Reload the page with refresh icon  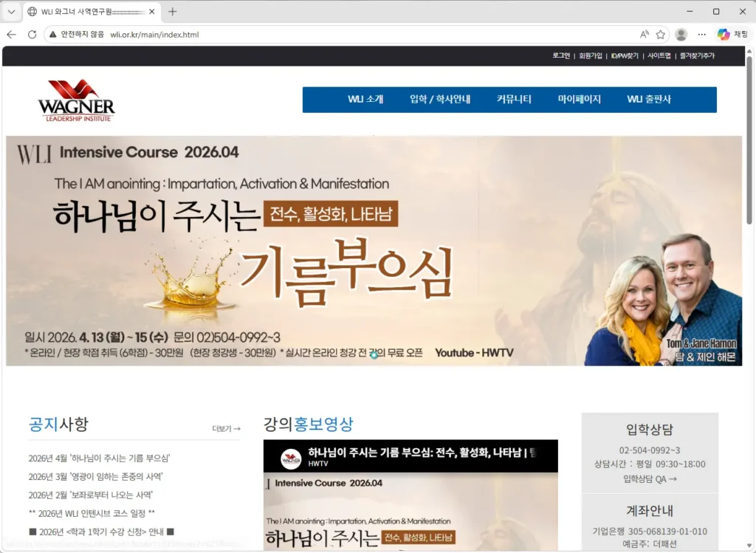[x=32, y=34]
